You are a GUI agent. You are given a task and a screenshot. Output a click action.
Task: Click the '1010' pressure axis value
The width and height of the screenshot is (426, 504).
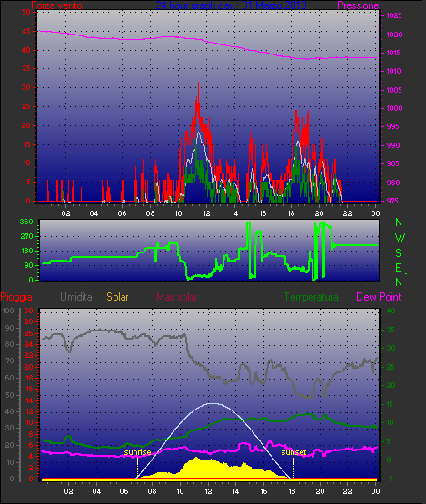click(x=393, y=71)
